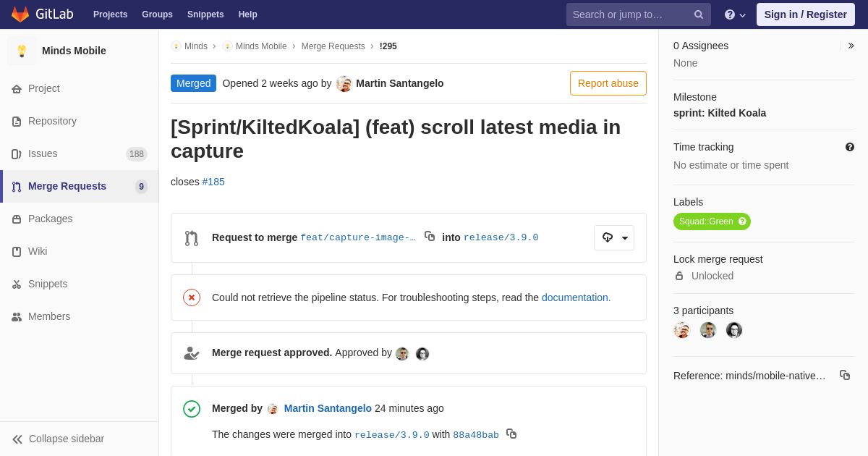
Task: Click the Merge Requests breadcrumb link
Action: point(333,46)
